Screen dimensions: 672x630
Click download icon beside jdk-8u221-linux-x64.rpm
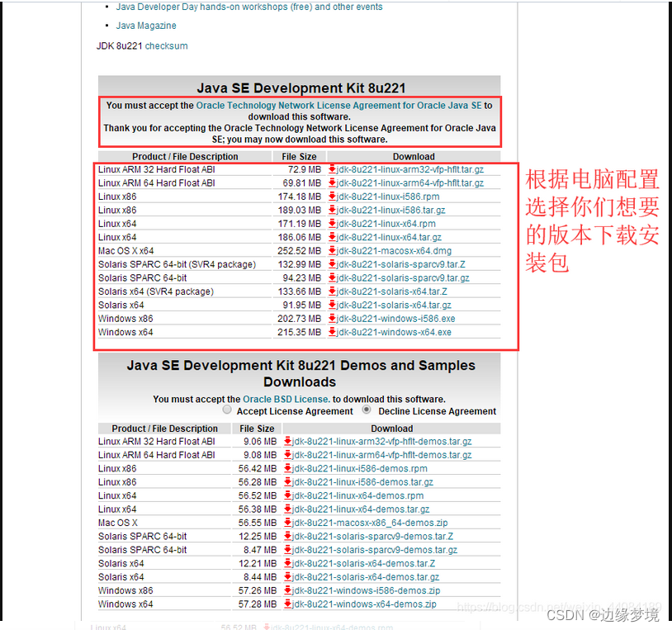[x=332, y=224]
